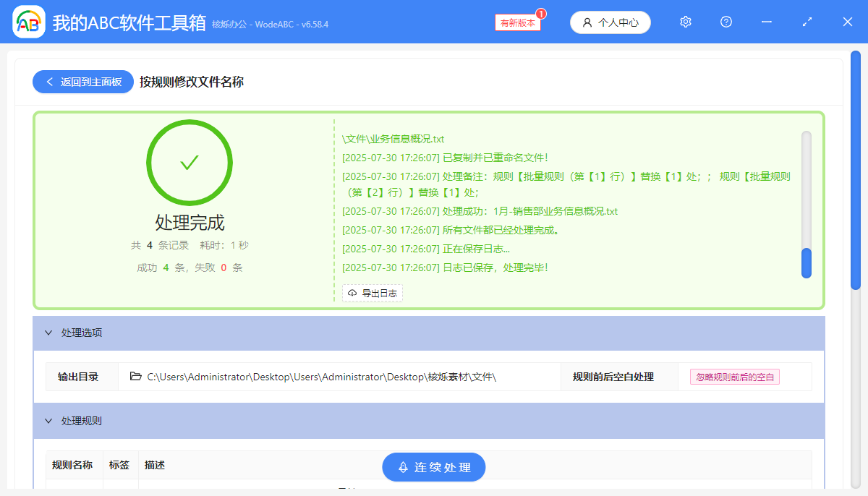868x496 pixels.
Task: Toggle 忽略规则前后的空白 option
Action: point(734,377)
